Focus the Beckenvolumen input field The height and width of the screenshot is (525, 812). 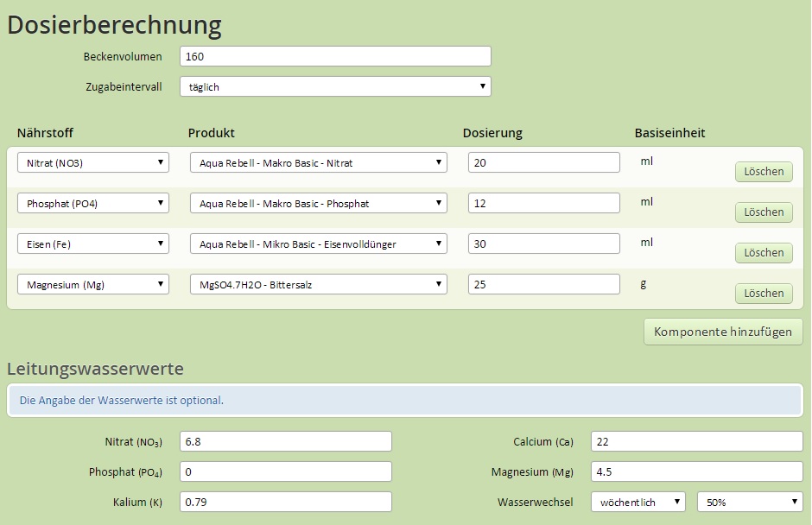click(x=335, y=56)
